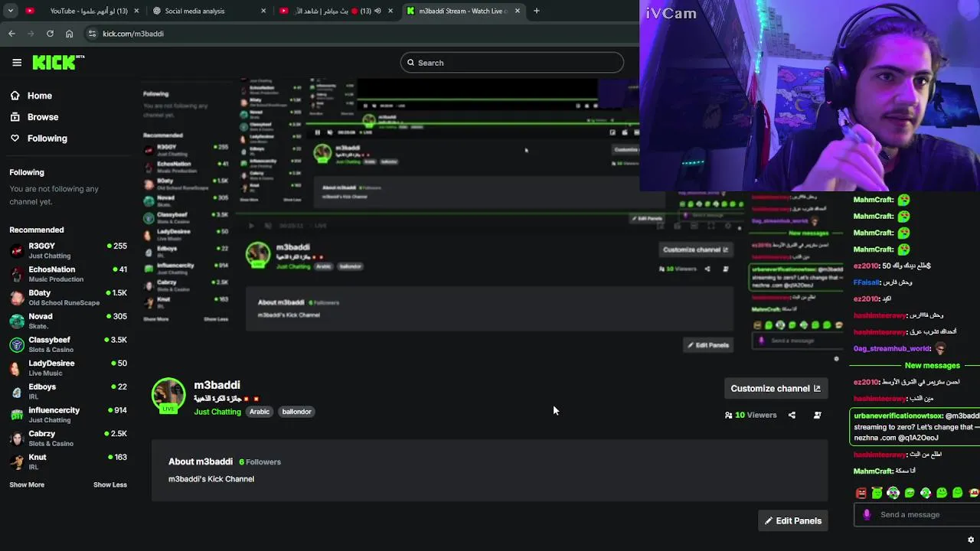Open the Browse link in left sidebar
980x551 pixels.
coord(43,117)
